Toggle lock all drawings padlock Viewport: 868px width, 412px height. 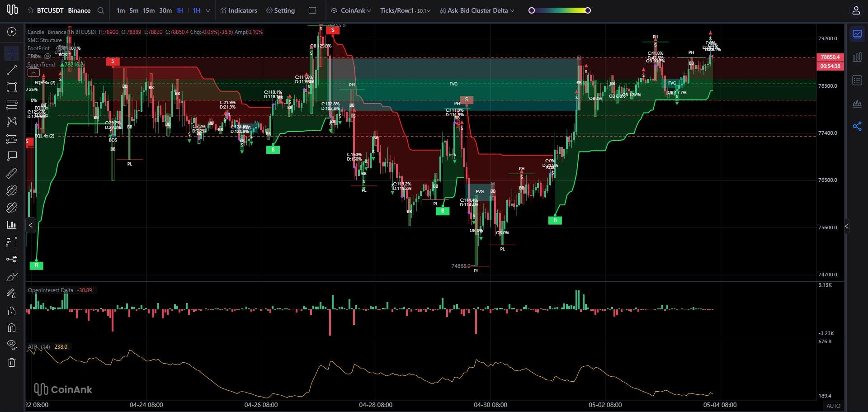tap(12, 311)
